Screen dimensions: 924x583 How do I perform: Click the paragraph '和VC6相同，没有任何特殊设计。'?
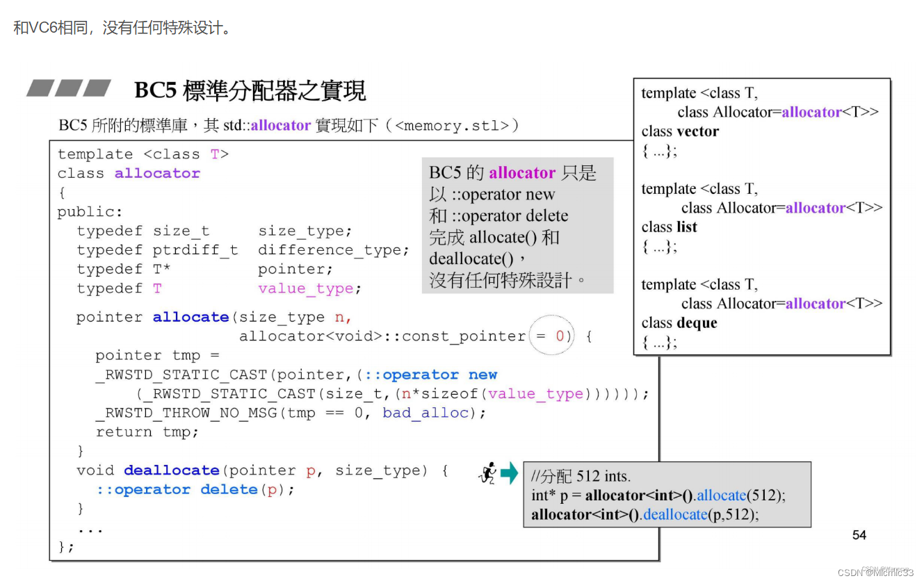[x=122, y=28]
